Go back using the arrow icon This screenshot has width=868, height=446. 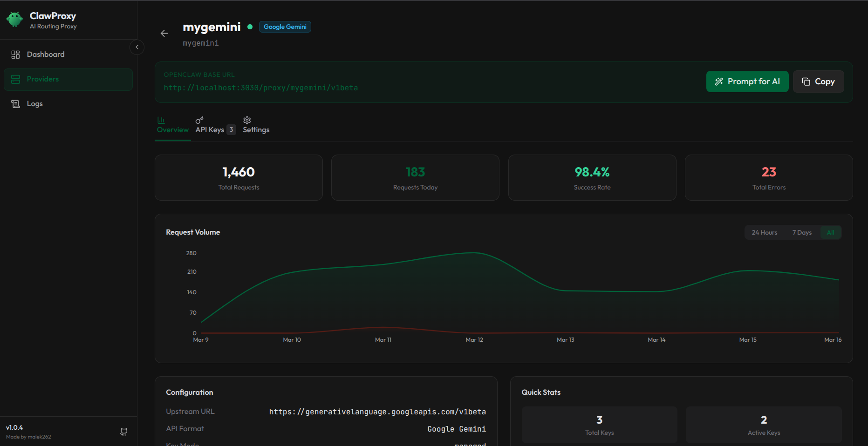(164, 34)
